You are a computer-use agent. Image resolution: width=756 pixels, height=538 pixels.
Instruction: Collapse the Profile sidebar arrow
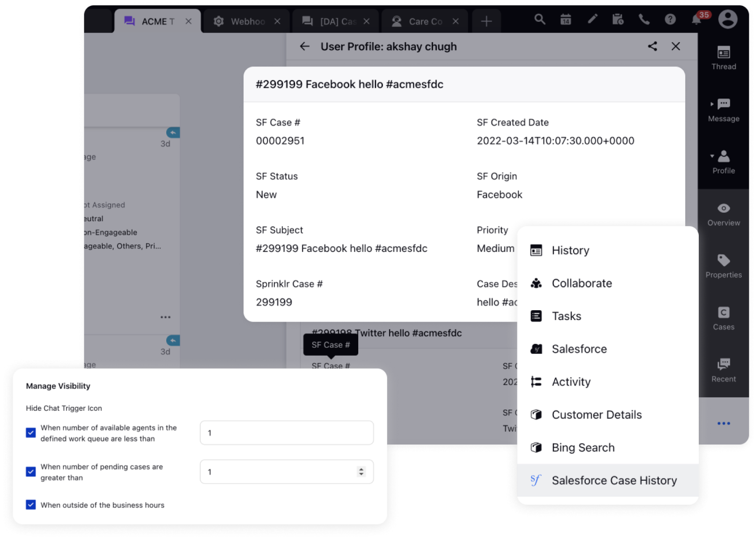coord(712,156)
